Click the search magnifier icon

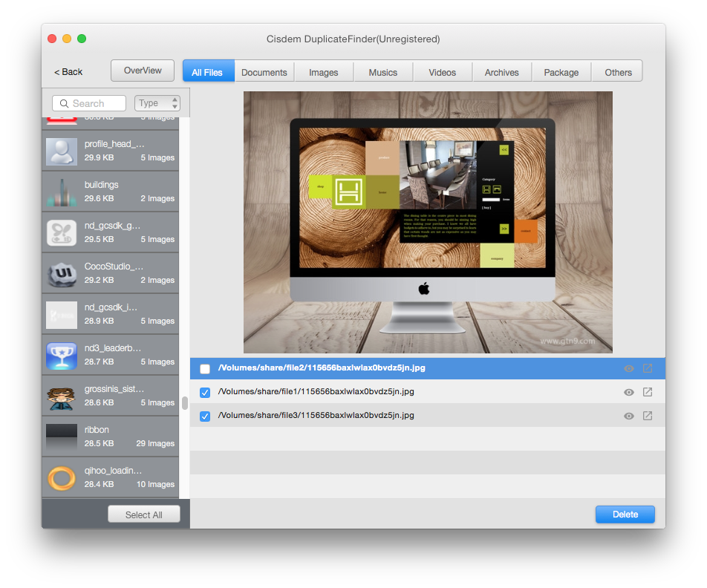[64, 103]
